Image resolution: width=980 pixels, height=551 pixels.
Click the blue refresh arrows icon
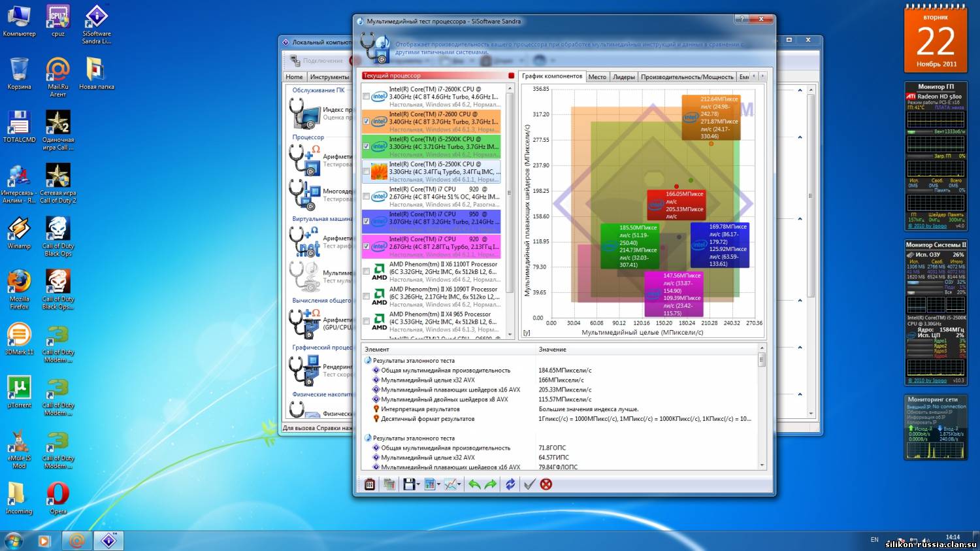pos(510,484)
